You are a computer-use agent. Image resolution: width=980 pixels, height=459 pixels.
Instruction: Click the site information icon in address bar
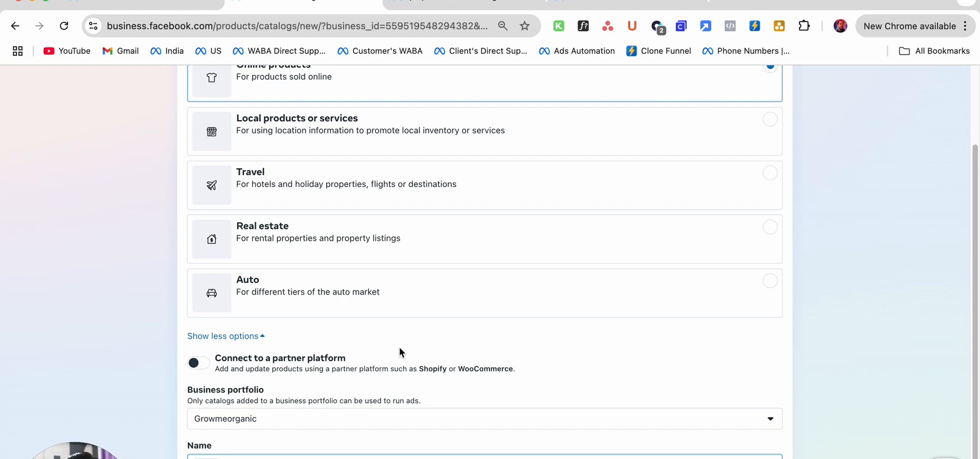[x=94, y=26]
